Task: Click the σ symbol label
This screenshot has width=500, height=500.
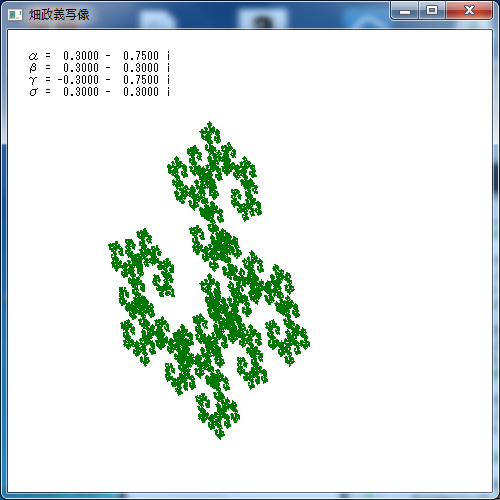Action: click(33, 92)
